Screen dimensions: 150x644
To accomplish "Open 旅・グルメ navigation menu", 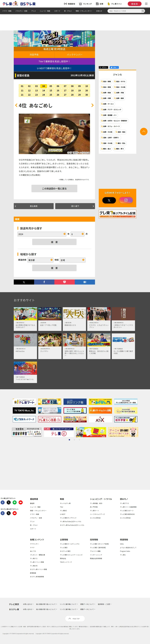I will (68, 11).
